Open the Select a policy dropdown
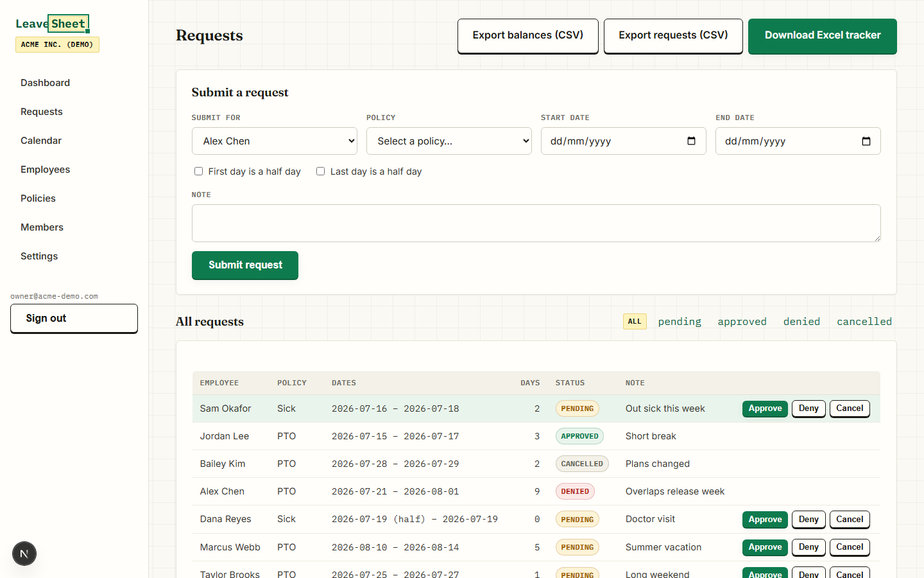Viewport: 924px width, 578px height. click(449, 141)
